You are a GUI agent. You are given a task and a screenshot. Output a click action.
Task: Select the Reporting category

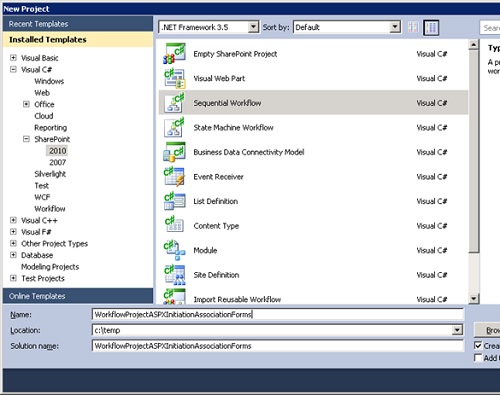[x=50, y=128]
